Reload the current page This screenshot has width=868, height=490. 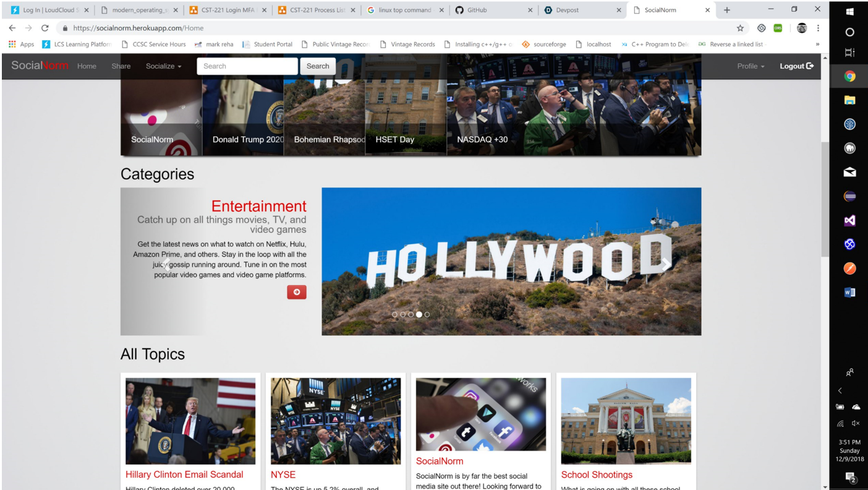[45, 28]
